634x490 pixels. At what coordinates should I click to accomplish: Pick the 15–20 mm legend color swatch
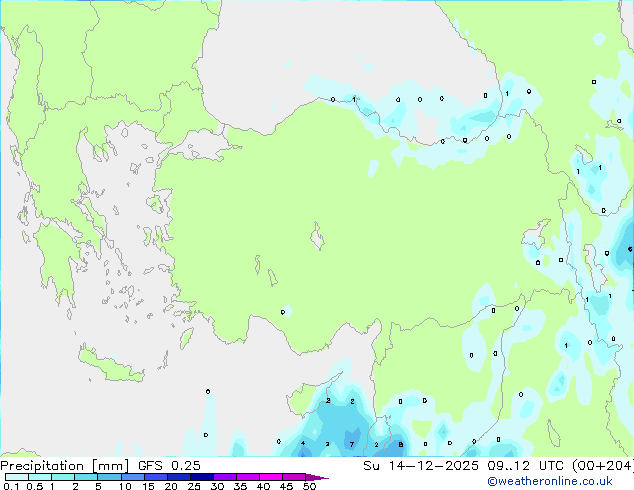[155, 477]
